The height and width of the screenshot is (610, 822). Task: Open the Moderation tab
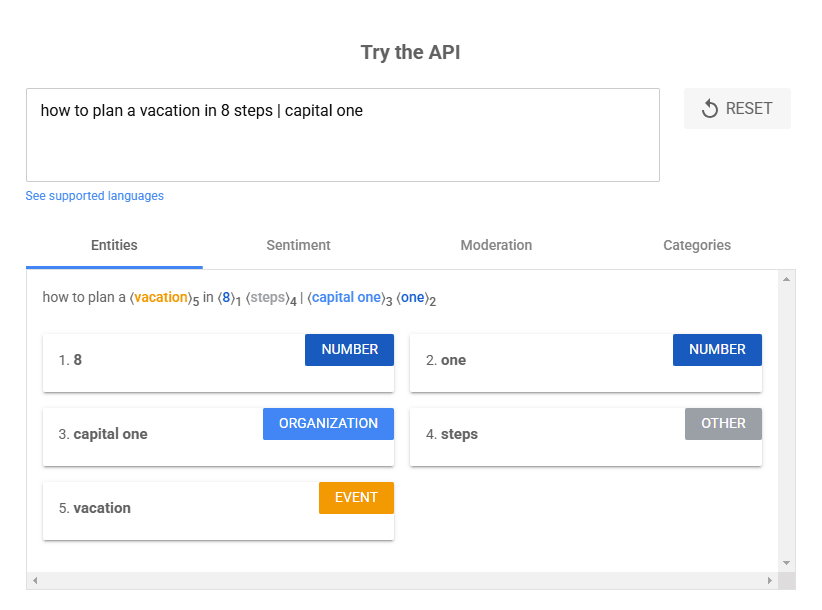coord(496,245)
